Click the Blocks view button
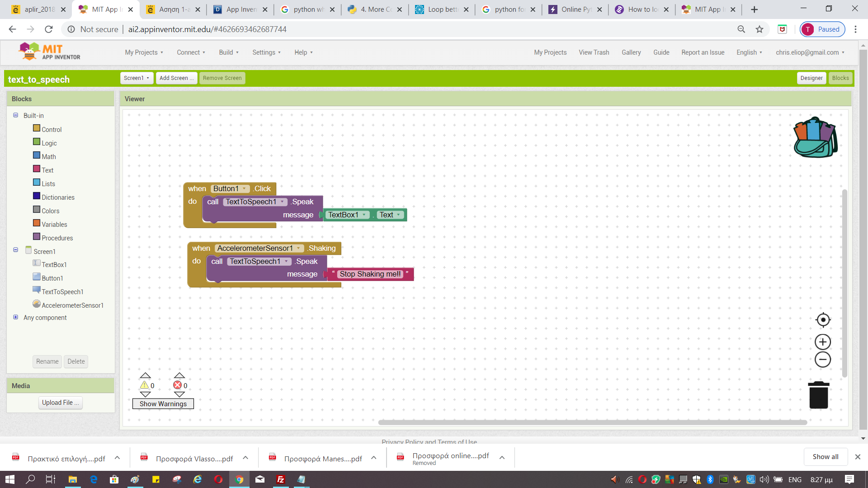 (x=840, y=78)
